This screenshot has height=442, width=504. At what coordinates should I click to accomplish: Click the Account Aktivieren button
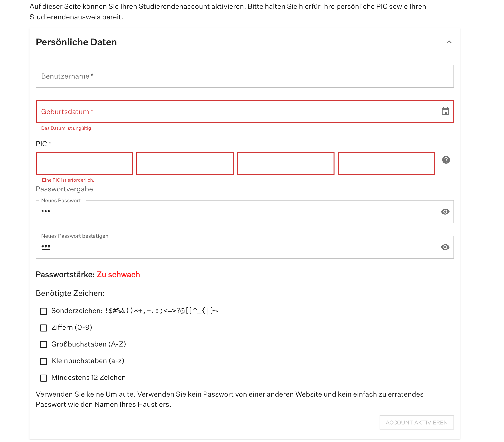[x=416, y=422]
